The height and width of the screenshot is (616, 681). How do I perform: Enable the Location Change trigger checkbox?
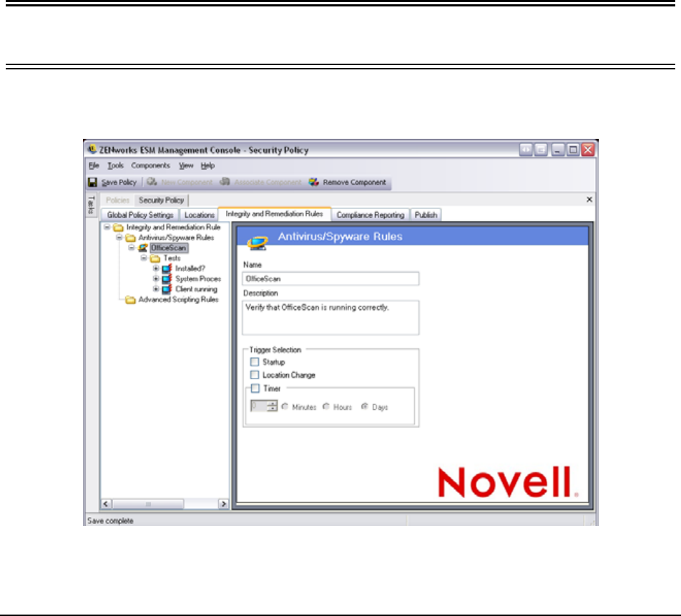[255, 375]
